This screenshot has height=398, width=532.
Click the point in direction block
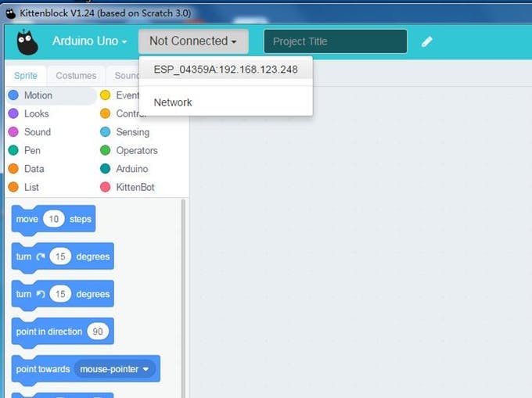click(x=63, y=332)
